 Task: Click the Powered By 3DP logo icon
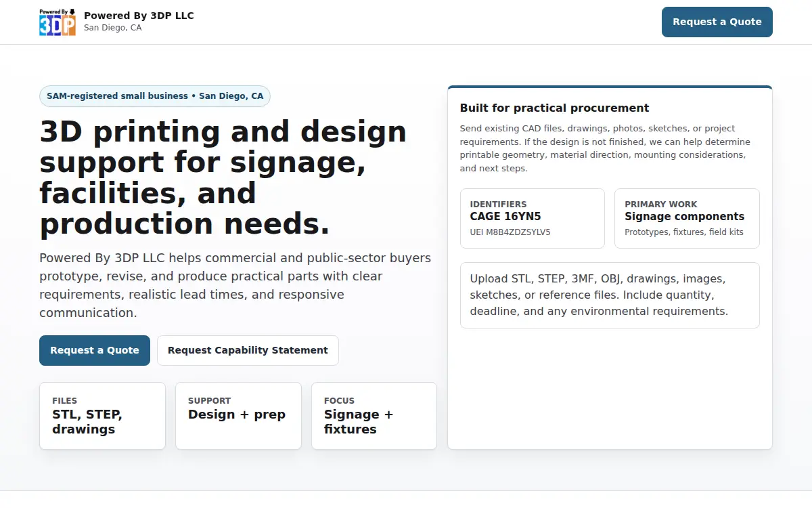click(x=58, y=22)
